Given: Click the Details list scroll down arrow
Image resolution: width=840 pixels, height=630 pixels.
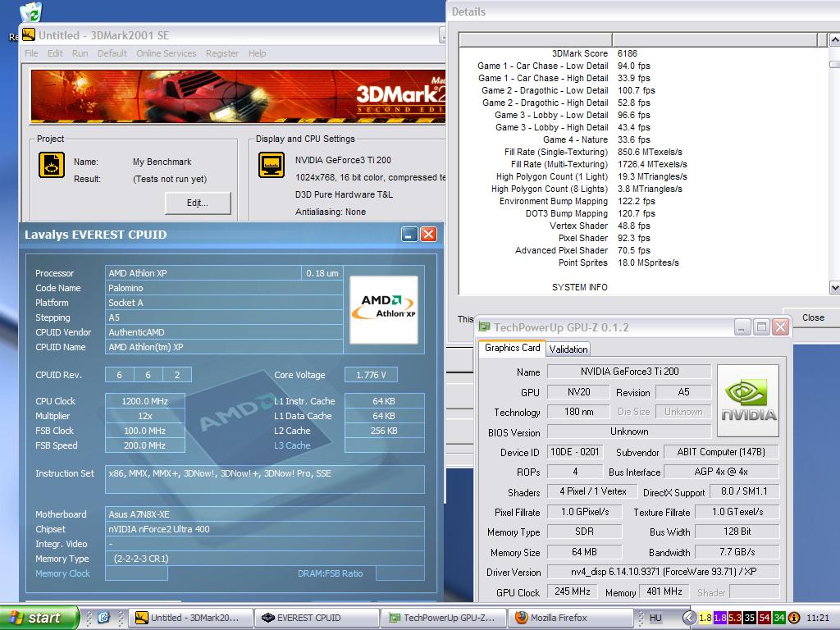Looking at the screenshot, I should click(x=834, y=288).
